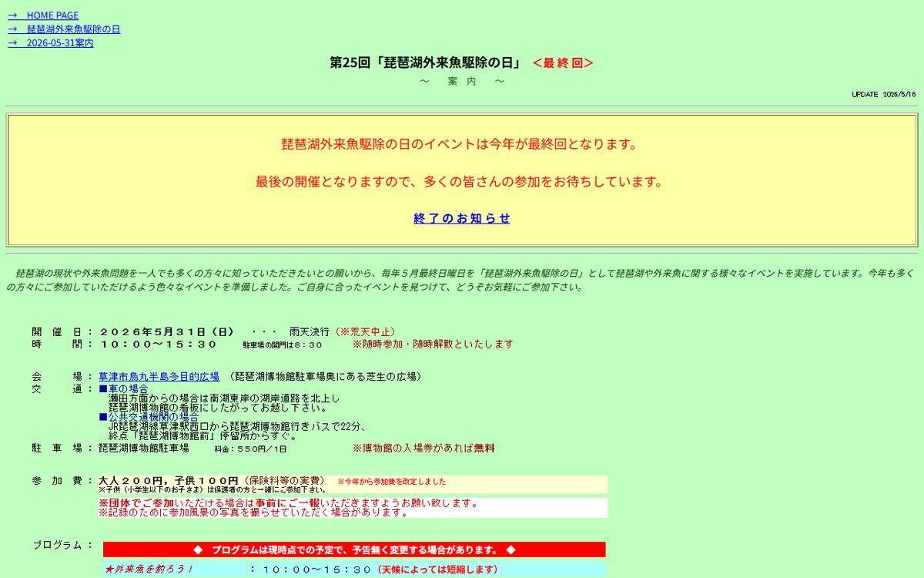Viewport: 924px width, 578px height.
Task: Select the 〜 案内 〜 subtitle
Action: (462, 82)
